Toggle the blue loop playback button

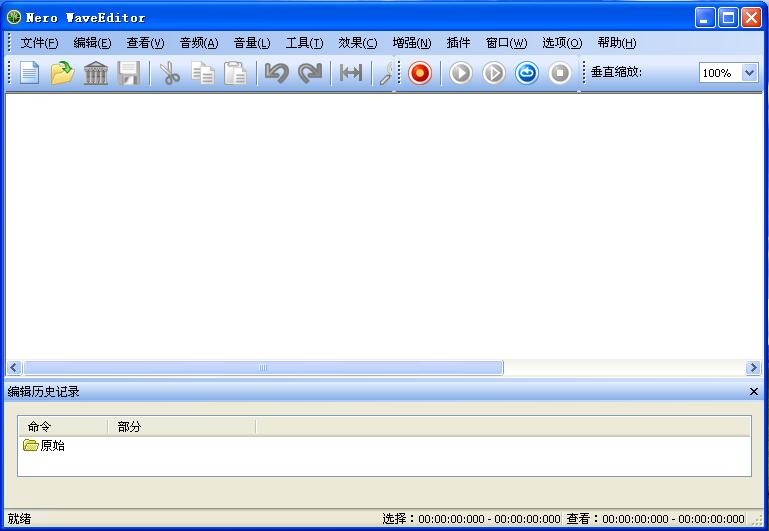[527, 73]
